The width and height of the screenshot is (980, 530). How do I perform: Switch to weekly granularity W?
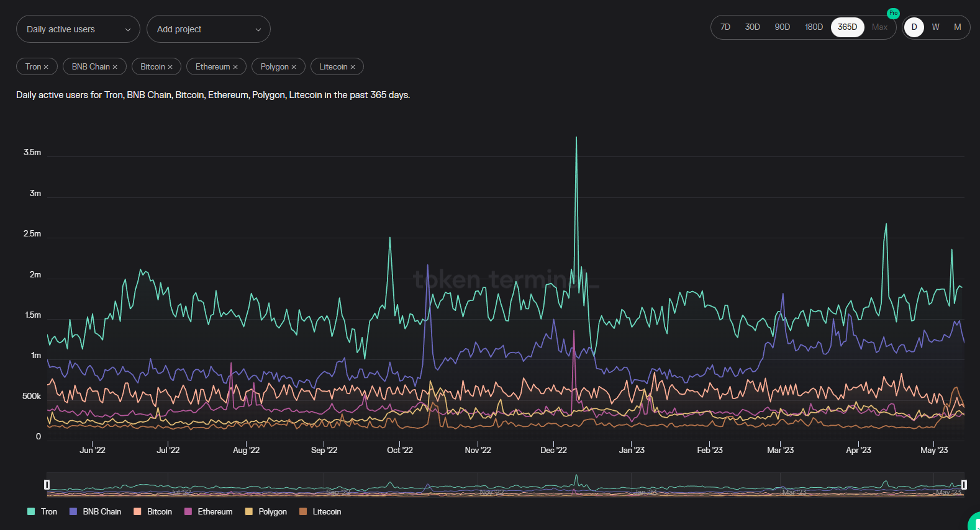(936, 27)
